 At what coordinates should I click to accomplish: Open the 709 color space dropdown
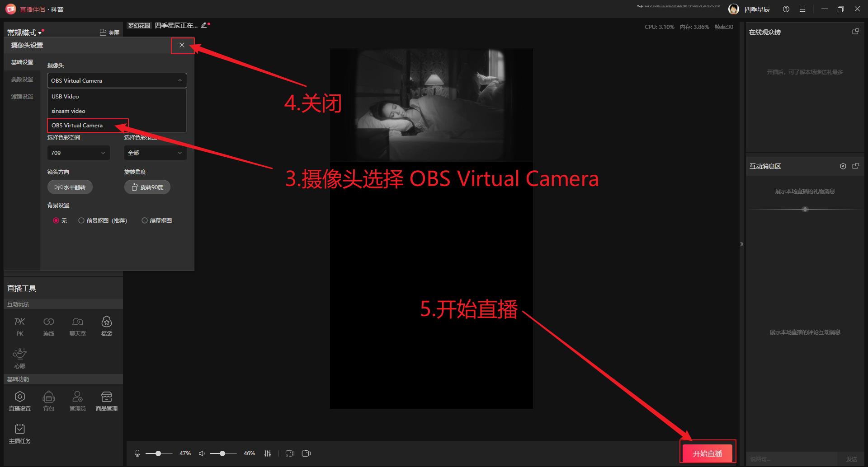point(78,153)
